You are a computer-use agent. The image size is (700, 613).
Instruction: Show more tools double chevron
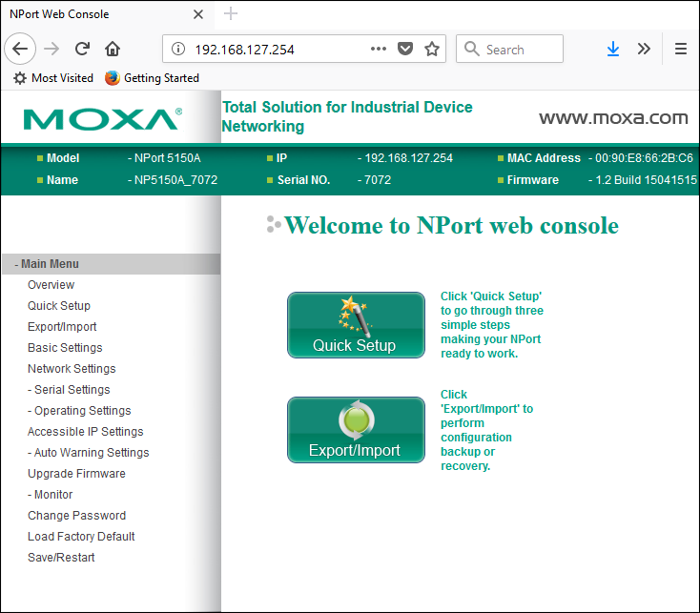coord(644,49)
